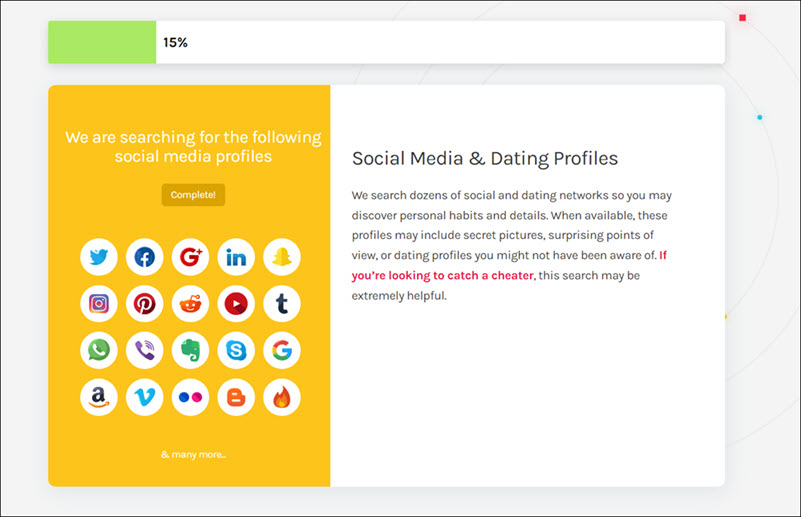801x517 pixels.
Task: Open the LinkedIn icon
Action: pyautogui.click(x=236, y=257)
